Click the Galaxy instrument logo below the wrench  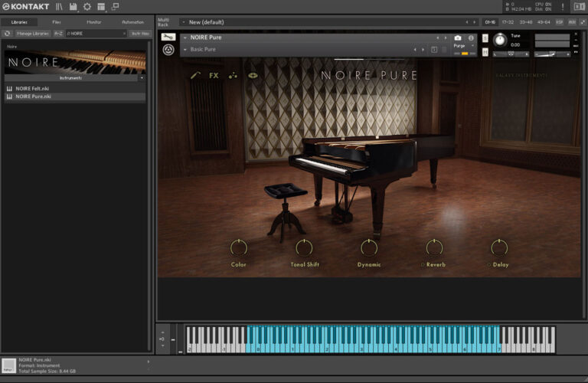click(168, 50)
